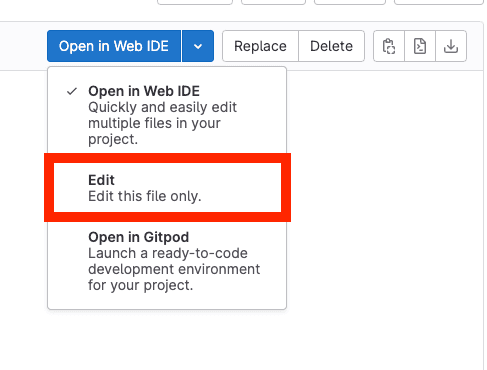This screenshot has width=487, height=370.
Task: Click the 'Edit this file only.' description
Action: 145,196
